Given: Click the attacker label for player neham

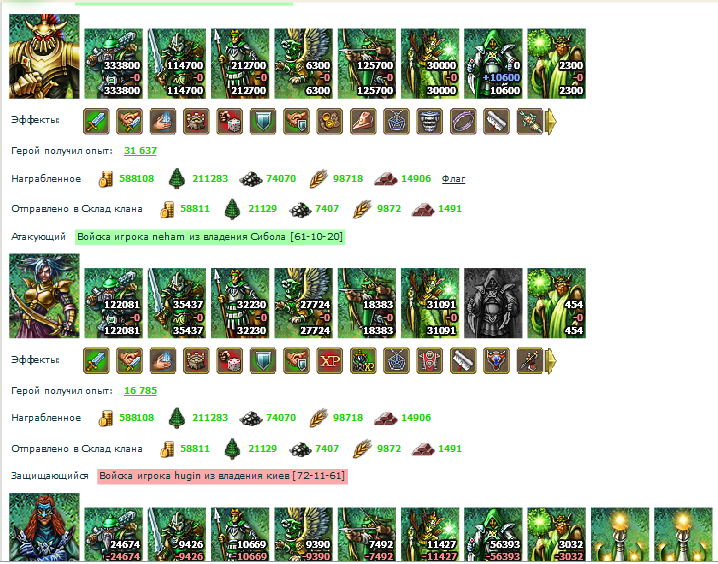Looking at the screenshot, I should click(x=210, y=237).
